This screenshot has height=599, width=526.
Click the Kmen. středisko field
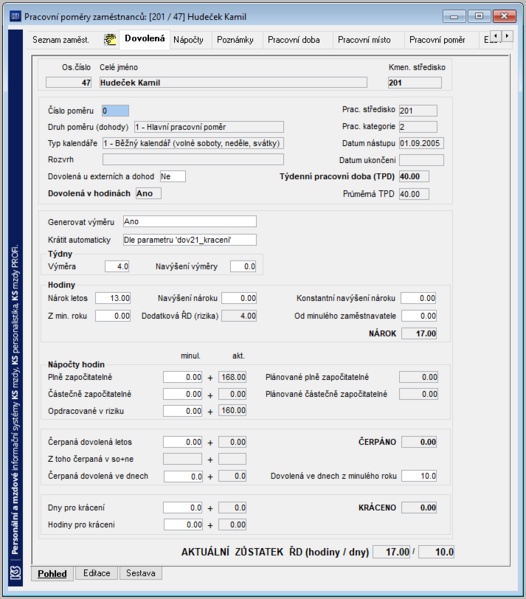[x=414, y=83]
